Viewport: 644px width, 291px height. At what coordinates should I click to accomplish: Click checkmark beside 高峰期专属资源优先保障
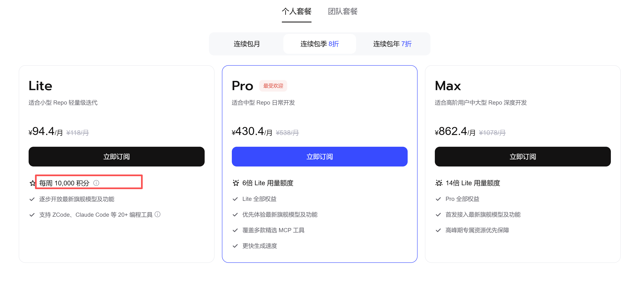click(x=438, y=230)
